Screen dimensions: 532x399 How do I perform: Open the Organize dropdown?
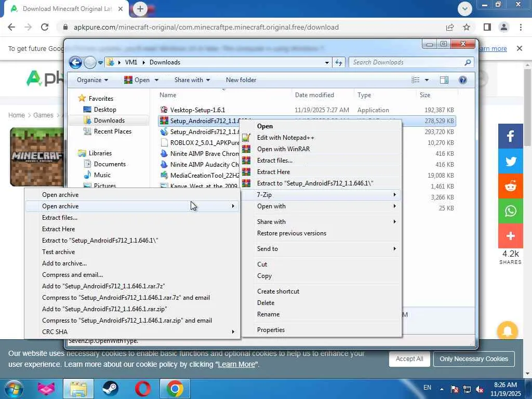pos(92,79)
